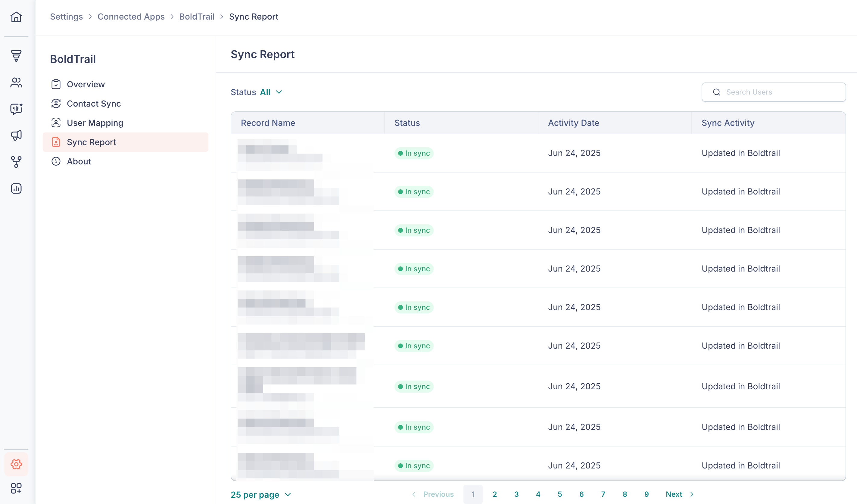Open the funnel pipeline icon in the sidebar

[x=16, y=56]
